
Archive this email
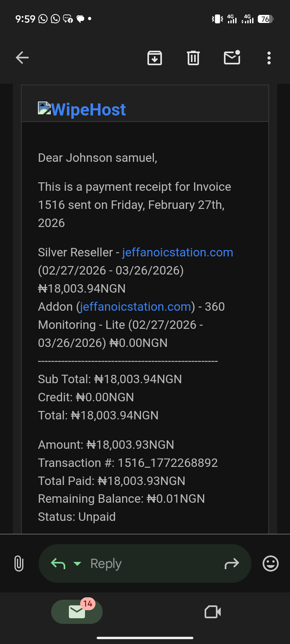(x=155, y=58)
